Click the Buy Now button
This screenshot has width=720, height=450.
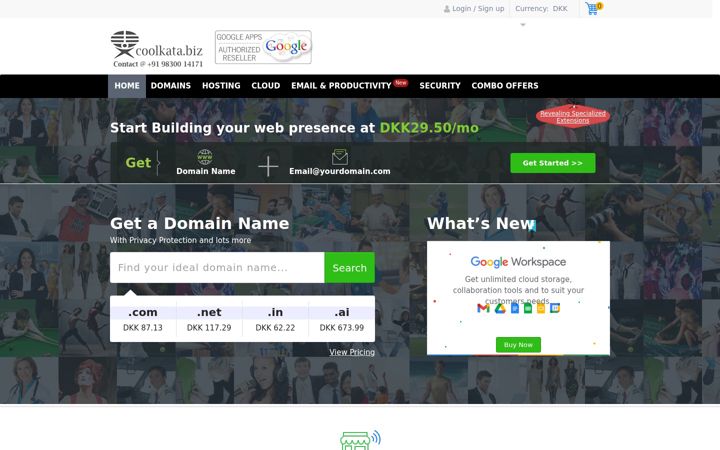[518, 345]
